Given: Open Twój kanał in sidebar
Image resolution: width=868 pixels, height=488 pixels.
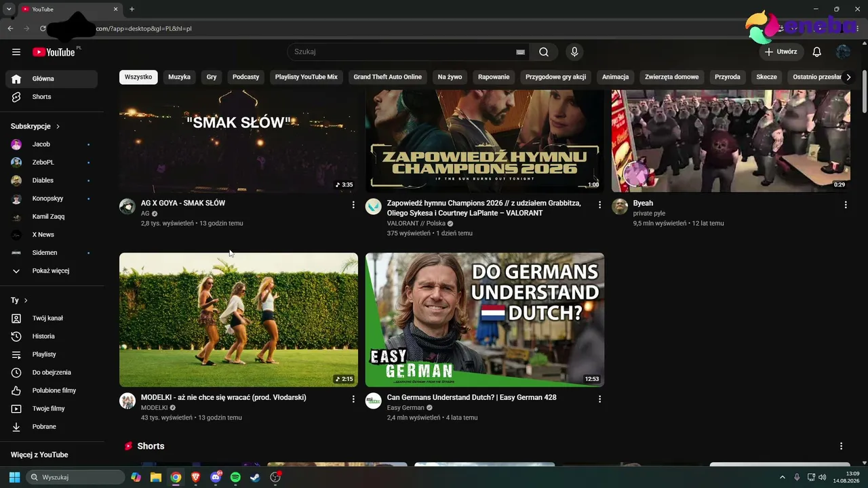Looking at the screenshot, I should pos(52,319).
